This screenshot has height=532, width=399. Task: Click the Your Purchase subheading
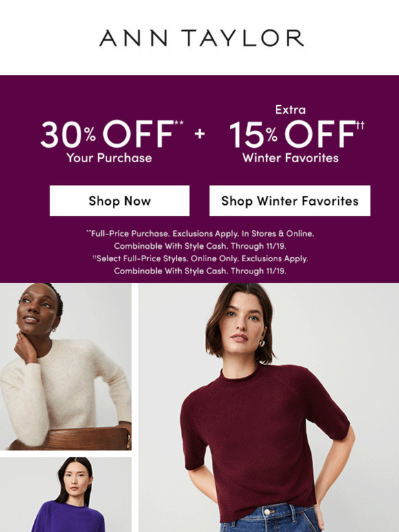click(x=109, y=158)
